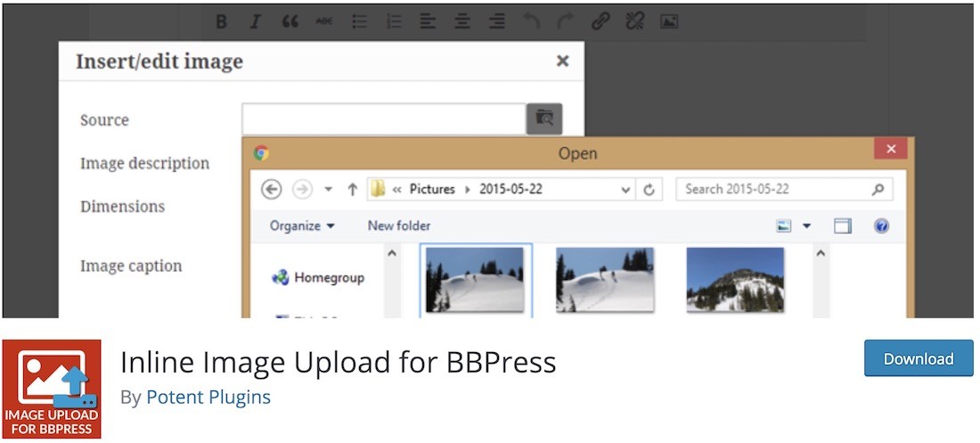Image resolution: width=980 pixels, height=443 pixels.
Task: Insert a numbered list
Action: pos(394,22)
